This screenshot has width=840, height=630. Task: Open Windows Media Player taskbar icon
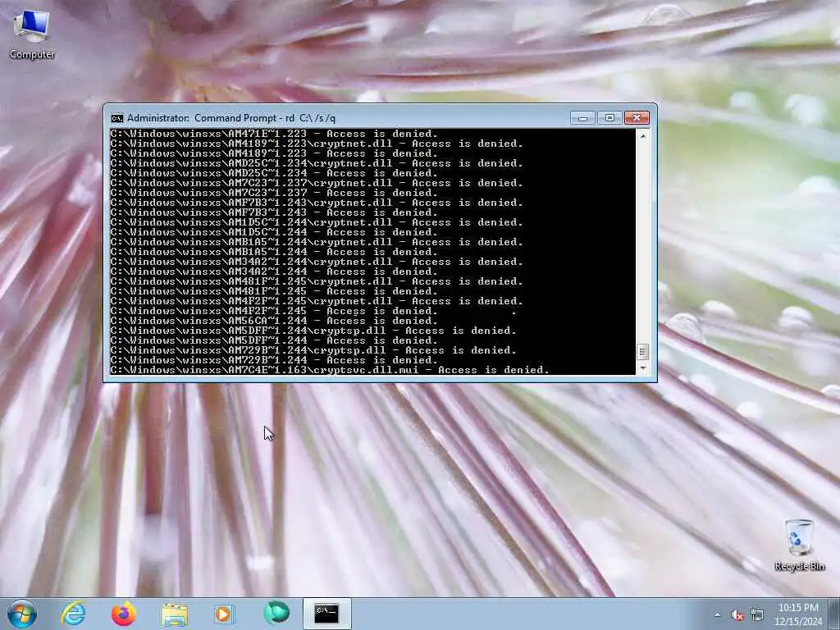pos(224,614)
